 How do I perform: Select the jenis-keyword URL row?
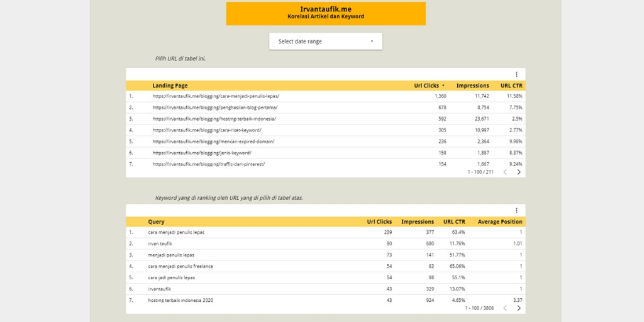pyautogui.click(x=325, y=153)
